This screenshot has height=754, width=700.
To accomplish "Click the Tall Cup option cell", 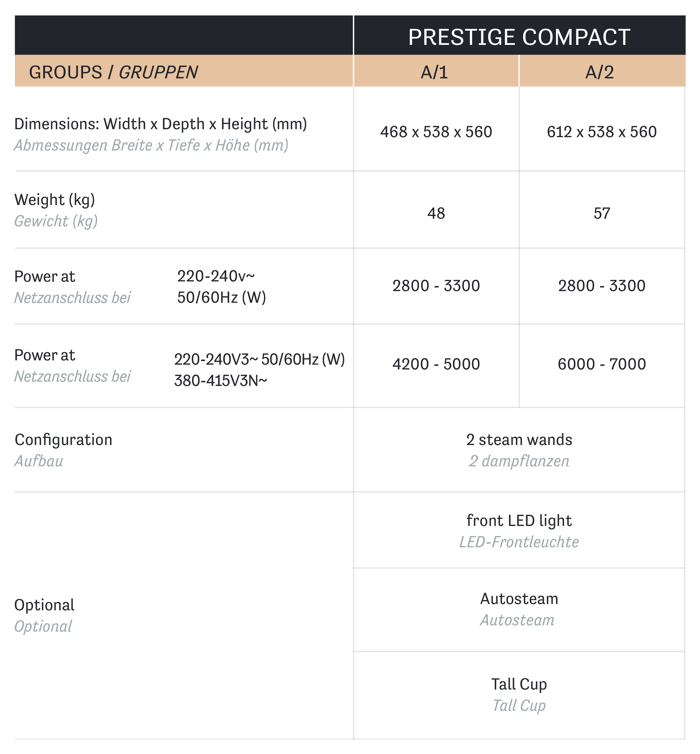I will 519,695.
